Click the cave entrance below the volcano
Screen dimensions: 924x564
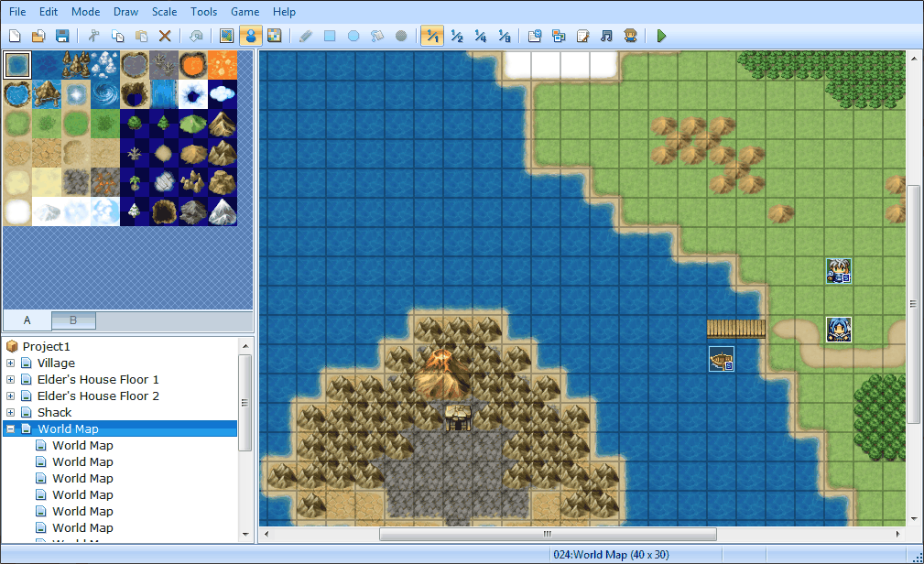458,418
